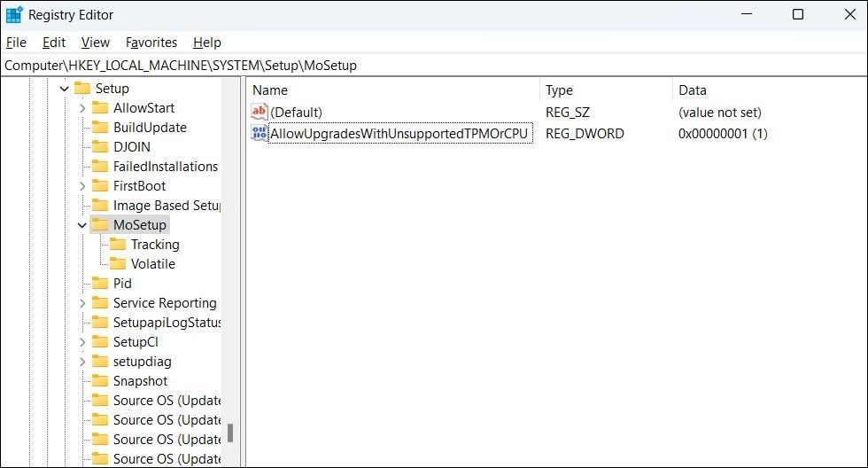868x468 pixels.
Task: Select the Tracking subkey
Action: [155, 245]
